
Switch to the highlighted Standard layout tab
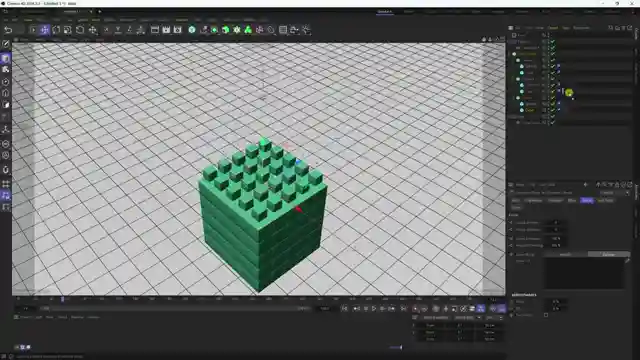pos(384,12)
